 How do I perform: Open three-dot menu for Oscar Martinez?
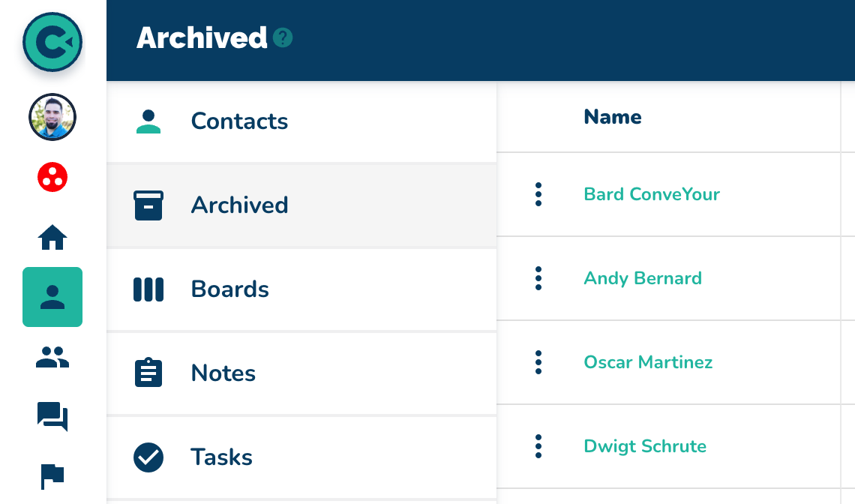click(538, 362)
